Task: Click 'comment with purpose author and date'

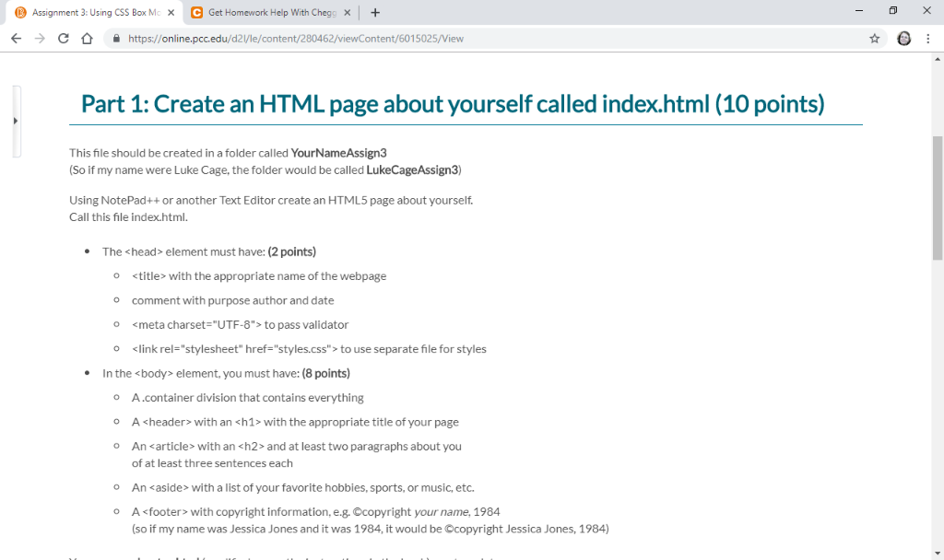Action: tap(232, 300)
